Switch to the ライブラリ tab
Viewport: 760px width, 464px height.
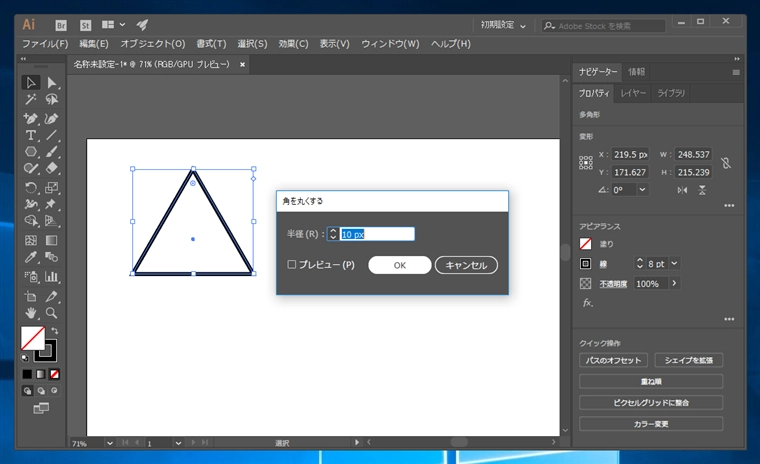[671, 93]
